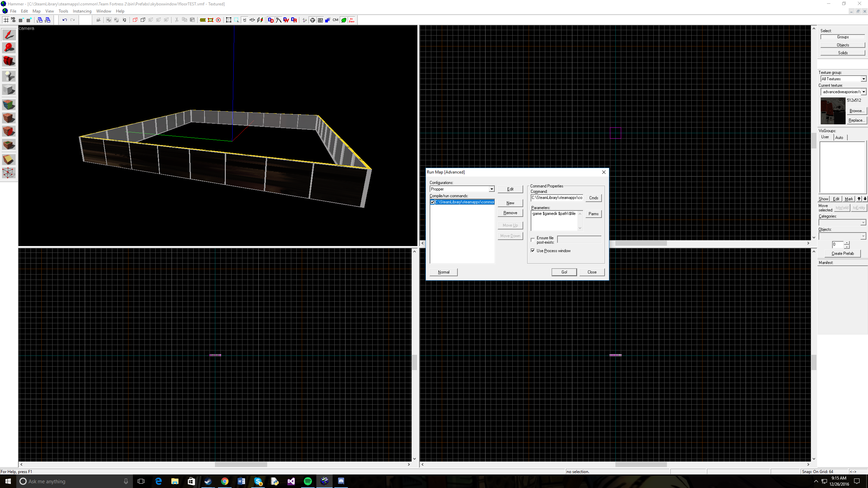The width and height of the screenshot is (868, 488).
Task: Click the Undo arrow icon
Action: [64, 20]
